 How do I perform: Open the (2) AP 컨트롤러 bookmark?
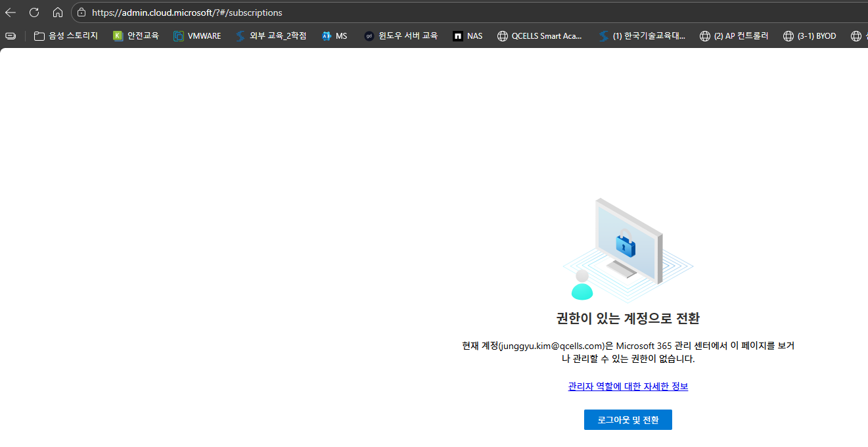point(734,36)
